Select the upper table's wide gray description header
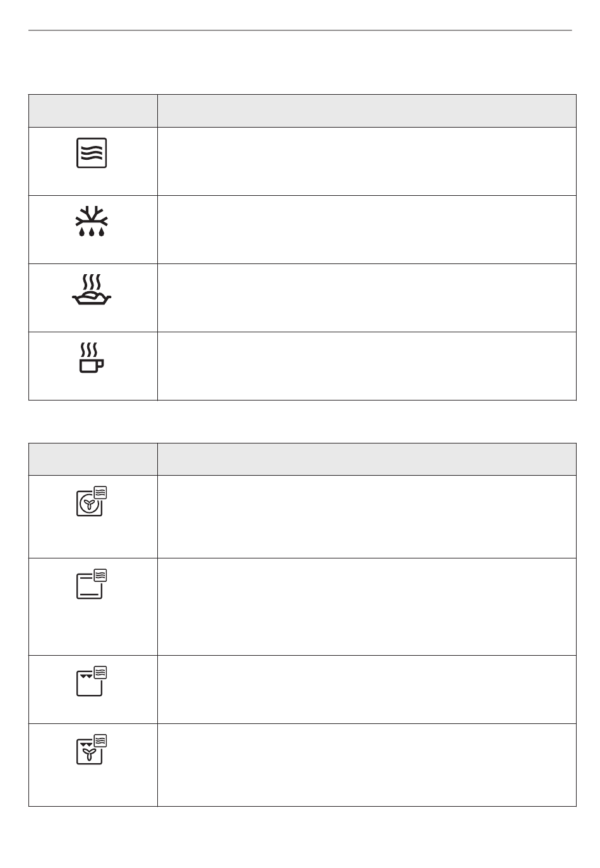 pyautogui.click(x=367, y=111)
